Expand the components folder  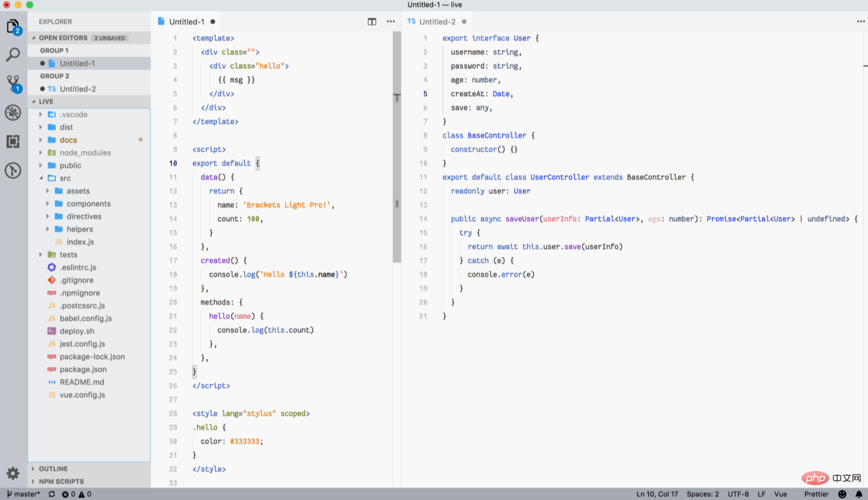pos(48,204)
